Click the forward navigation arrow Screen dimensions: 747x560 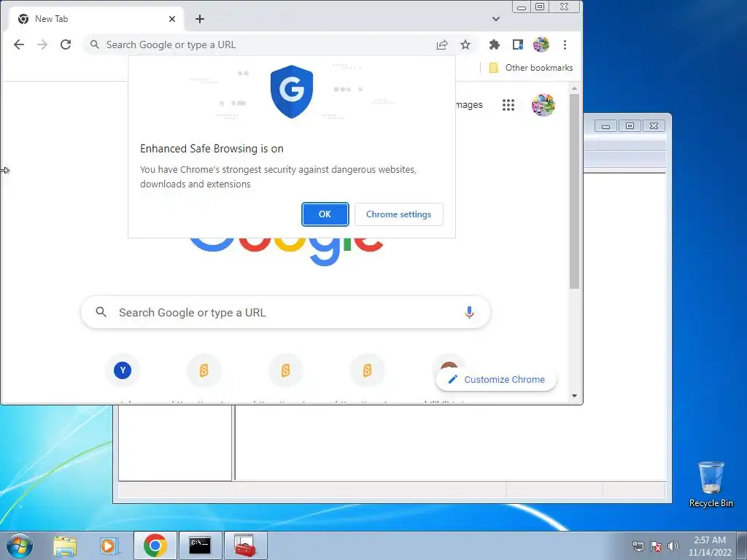42,44
